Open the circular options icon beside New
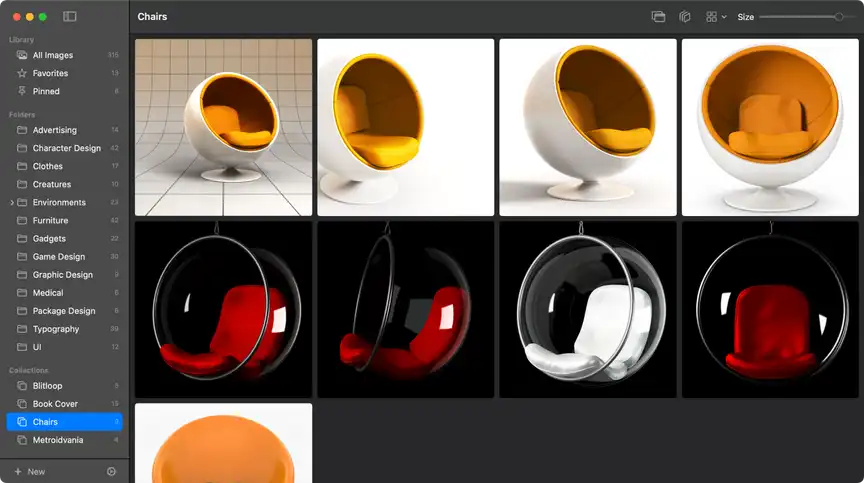 tap(111, 471)
